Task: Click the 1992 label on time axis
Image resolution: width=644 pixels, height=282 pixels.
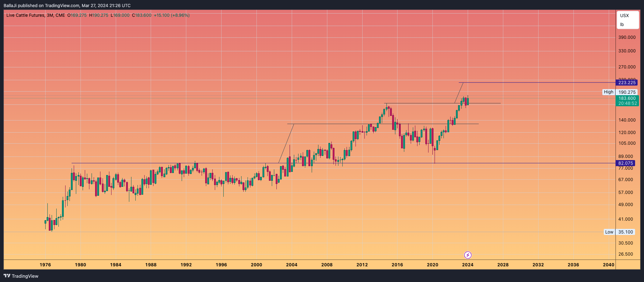Action: pos(186,265)
